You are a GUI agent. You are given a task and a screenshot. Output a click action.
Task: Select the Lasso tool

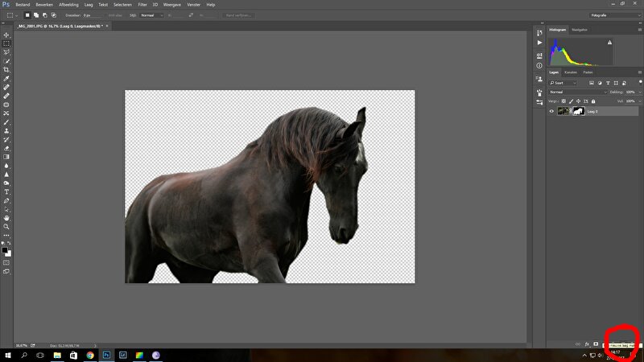click(x=6, y=52)
